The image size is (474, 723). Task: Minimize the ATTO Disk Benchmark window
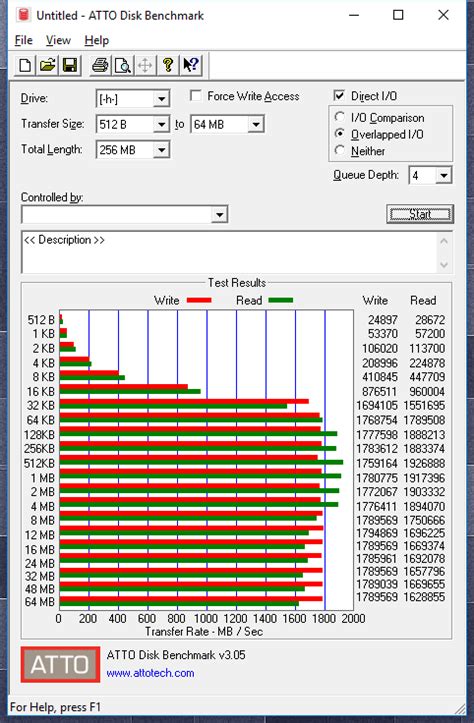point(354,15)
